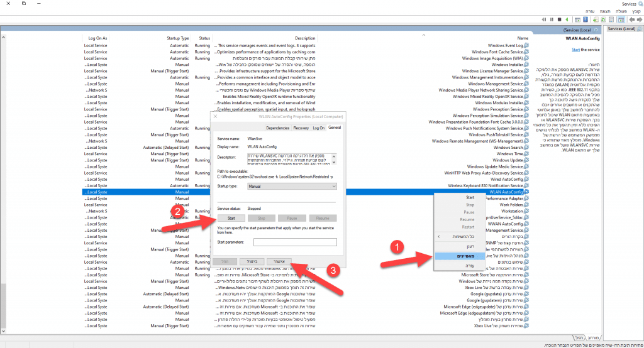The width and height of the screenshot is (644, 348).
Task: Click the Show/Hide Action Pane toolbar icon beside Help
Action: [x=577, y=19]
